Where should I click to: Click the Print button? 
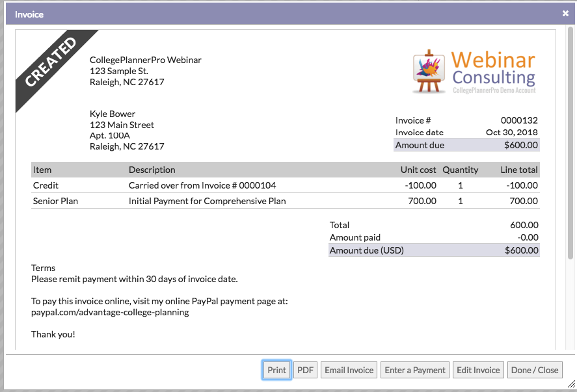coord(276,370)
